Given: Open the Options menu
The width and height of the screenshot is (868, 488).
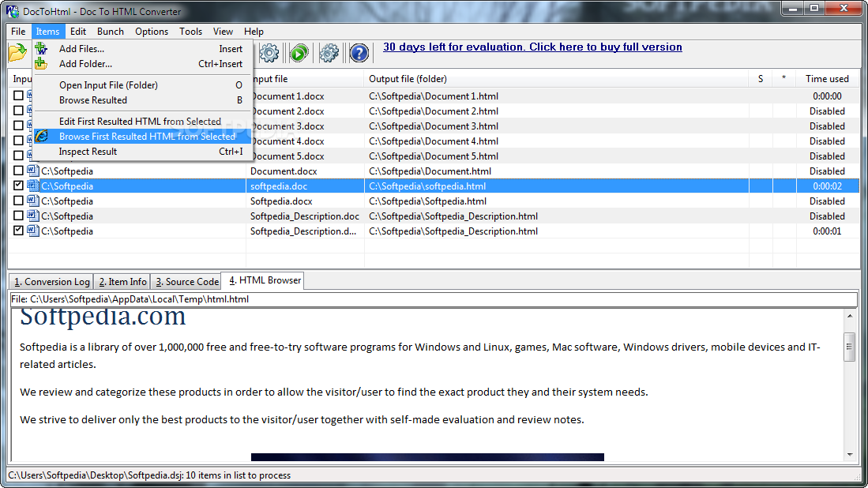Looking at the screenshot, I should click(x=152, y=32).
